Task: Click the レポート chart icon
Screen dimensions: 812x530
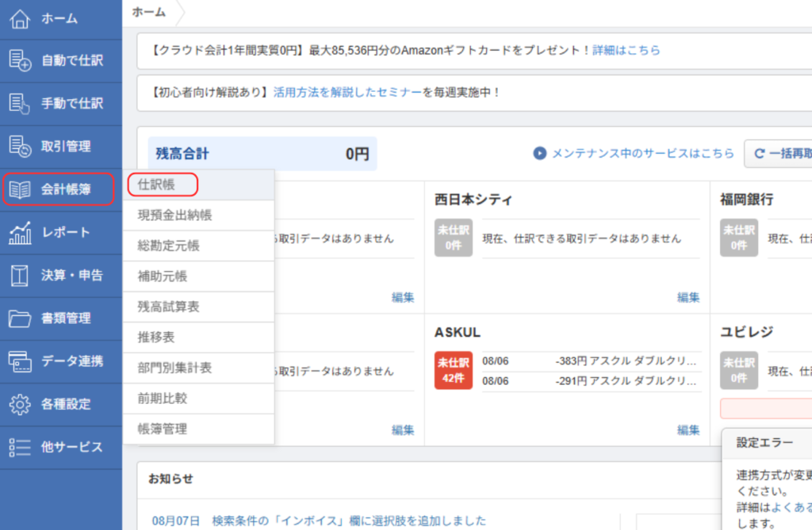Action: [x=20, y=233]
